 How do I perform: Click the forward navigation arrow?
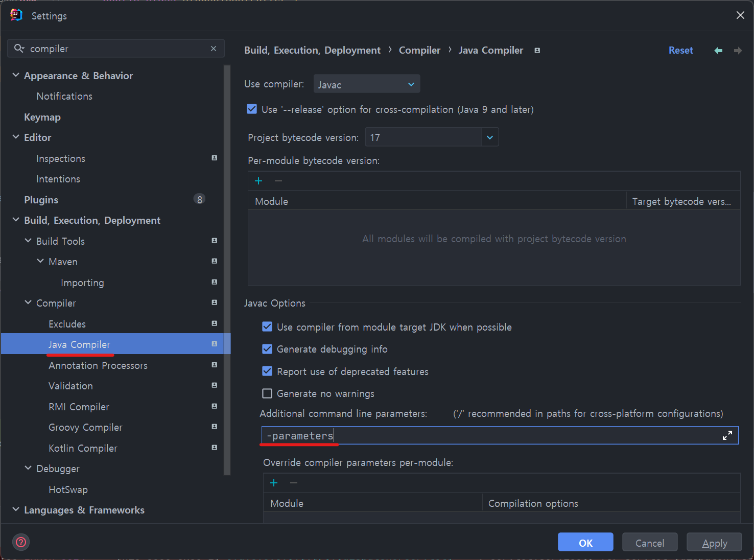(738, 50)
